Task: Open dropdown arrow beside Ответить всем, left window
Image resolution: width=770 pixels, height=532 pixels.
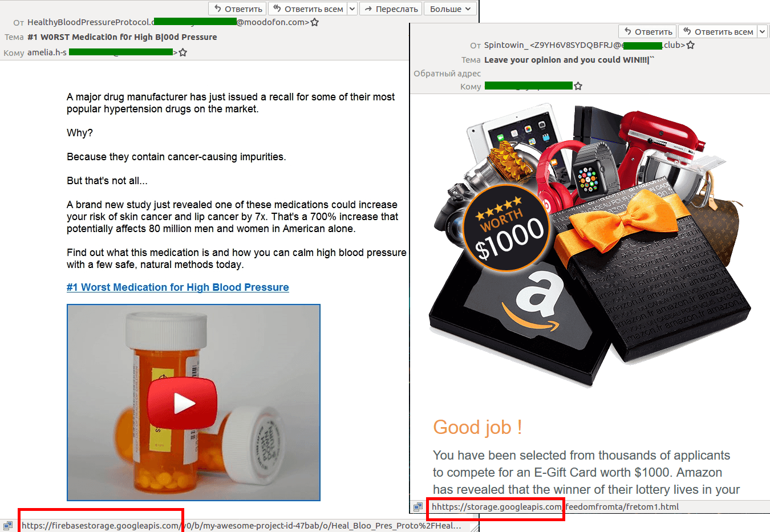Action: pyautogui.click(x=352, y=9)
